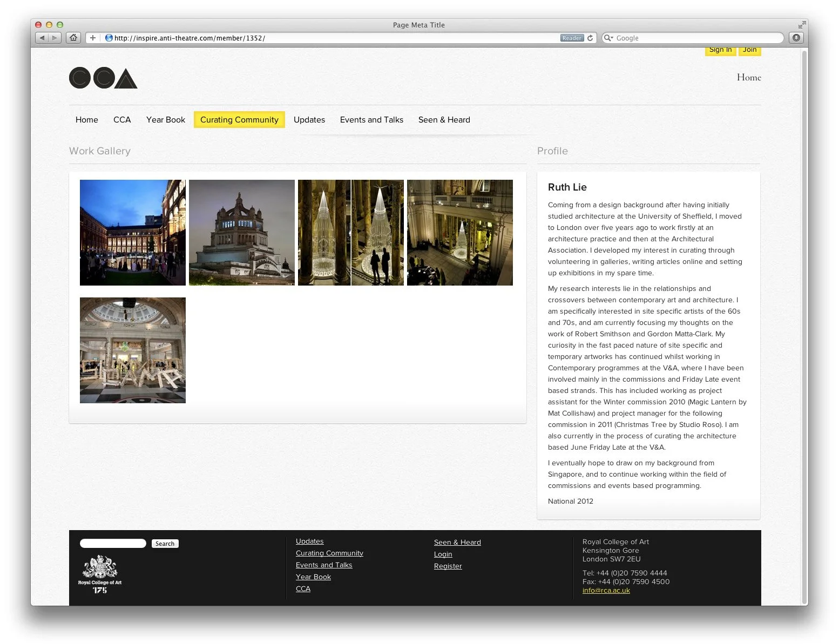Open the Google search magnifier dropdown
The height and width of the screenshot is (644, 839).
pos(608,38)
